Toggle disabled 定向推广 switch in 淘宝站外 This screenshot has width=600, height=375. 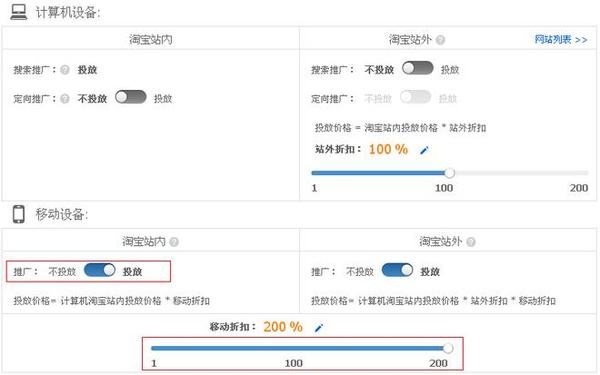click(x=416, y=97)
